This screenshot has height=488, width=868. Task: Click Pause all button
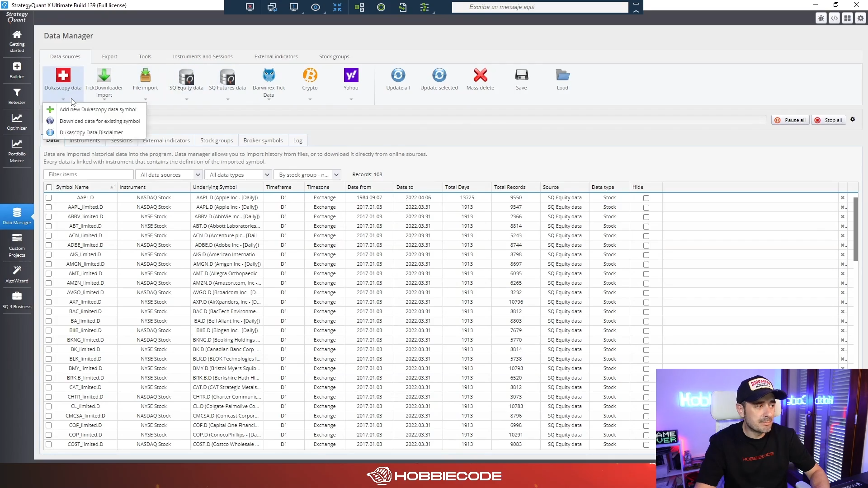(791, 120)
